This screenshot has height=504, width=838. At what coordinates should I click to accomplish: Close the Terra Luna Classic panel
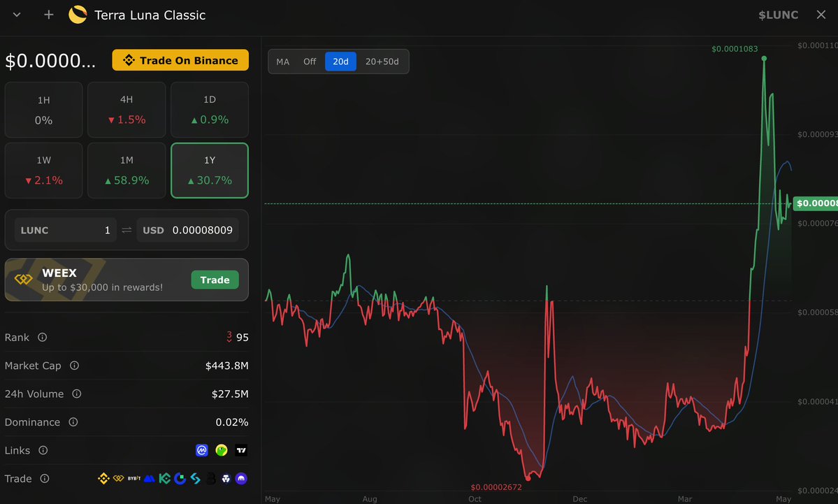[821, 15]
